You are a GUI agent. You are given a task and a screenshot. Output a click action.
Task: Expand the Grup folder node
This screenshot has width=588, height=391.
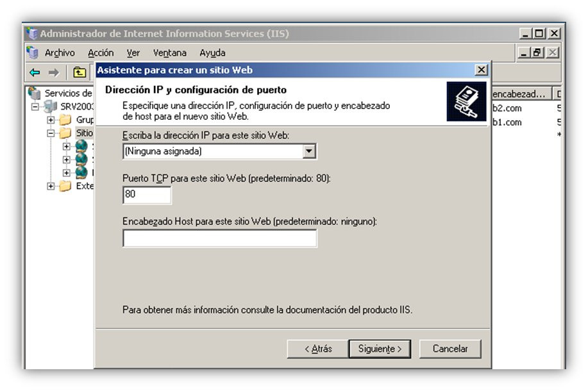[x=51, y=120]
